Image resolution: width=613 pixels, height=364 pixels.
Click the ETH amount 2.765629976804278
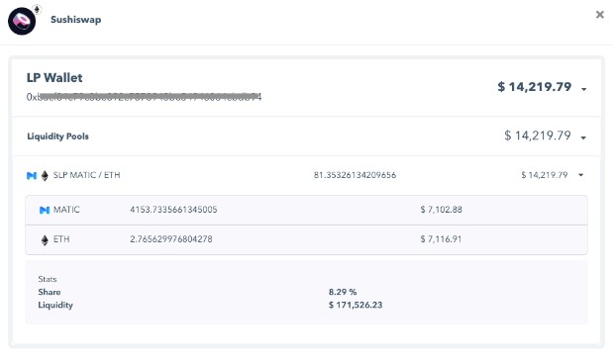(x=171, y=239)
